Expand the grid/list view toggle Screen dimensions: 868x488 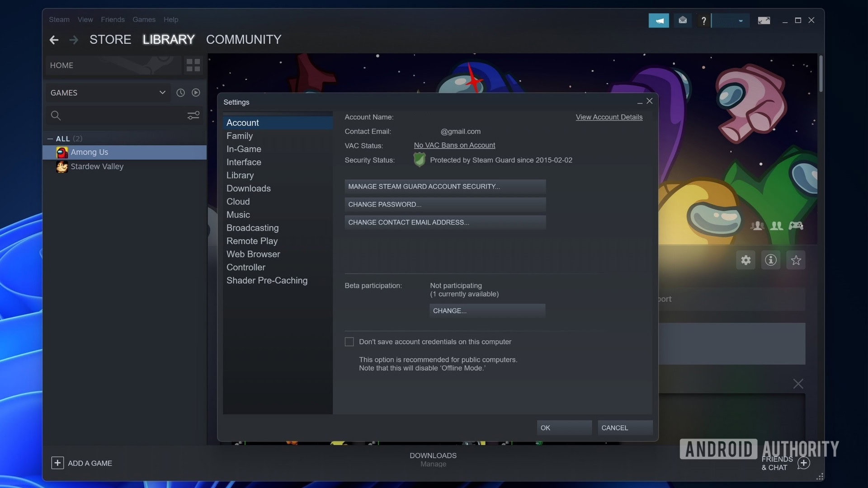point(193,64)
